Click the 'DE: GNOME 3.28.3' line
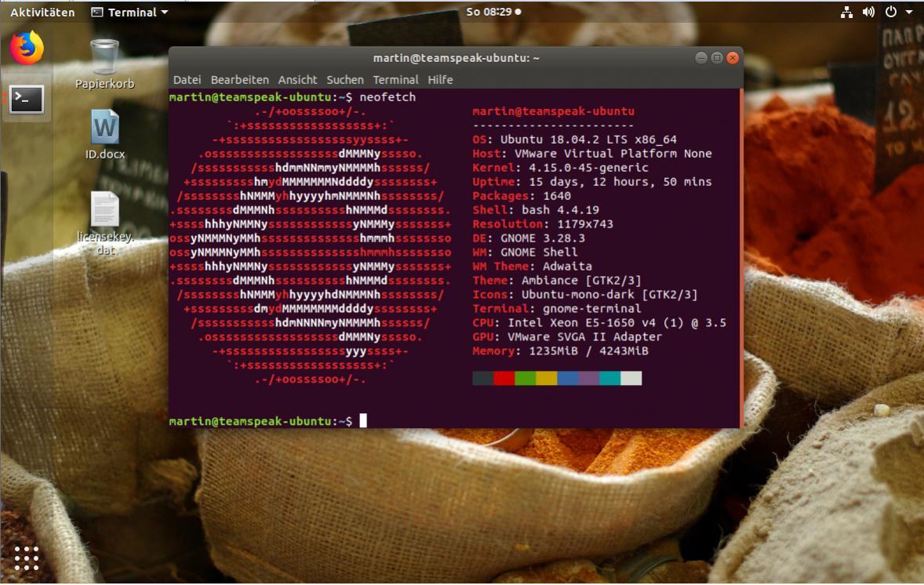 tap(529, 238)
